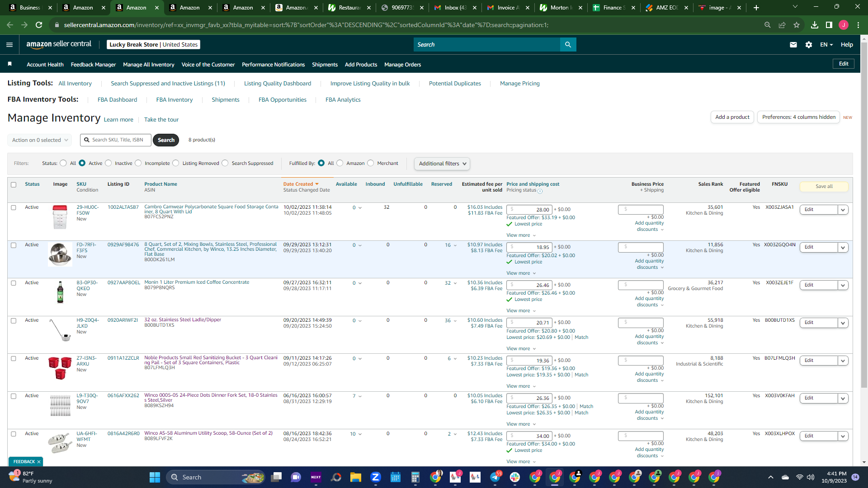Open Feedback Manager menu item
868x488 pixels.
[93, 65]
